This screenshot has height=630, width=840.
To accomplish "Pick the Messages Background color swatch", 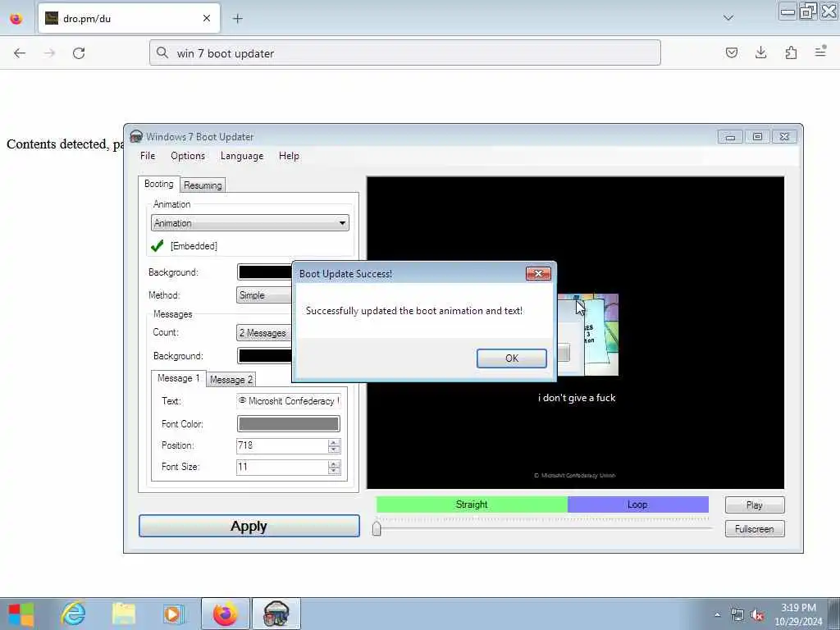I will [x=265, y=356].
